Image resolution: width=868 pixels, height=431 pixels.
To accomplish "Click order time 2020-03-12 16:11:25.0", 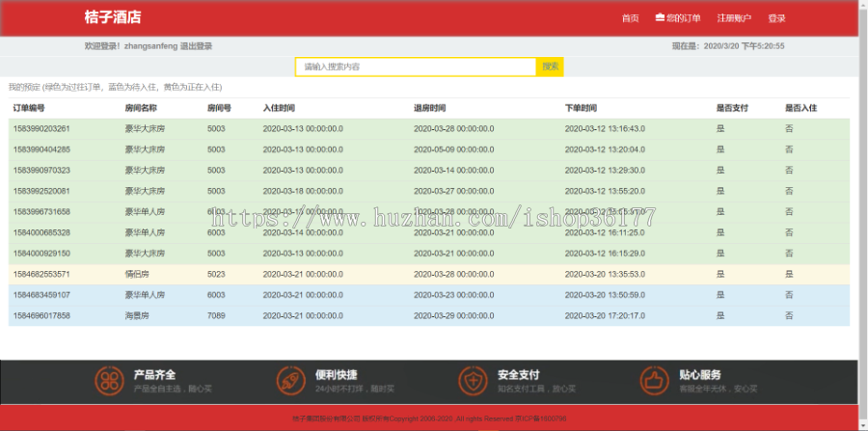I will click(x=605, y=232).
